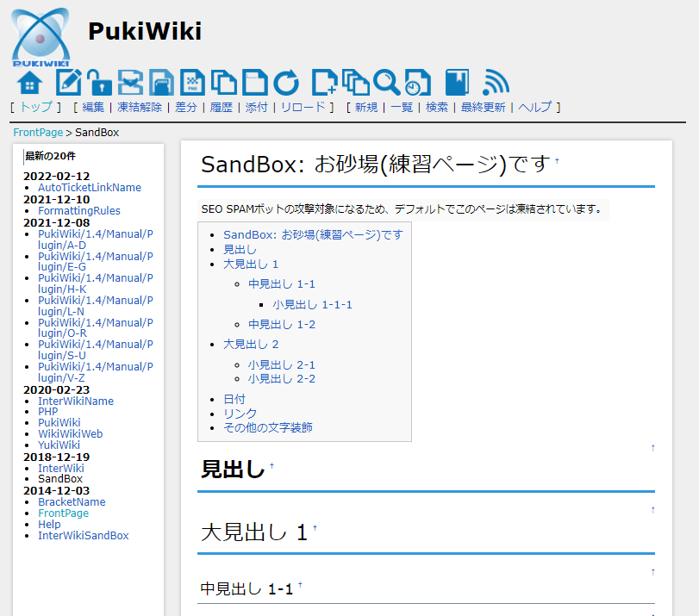699x616 pixels.
Task: Jump to 日付 in contents
Action: pos(234,399)
